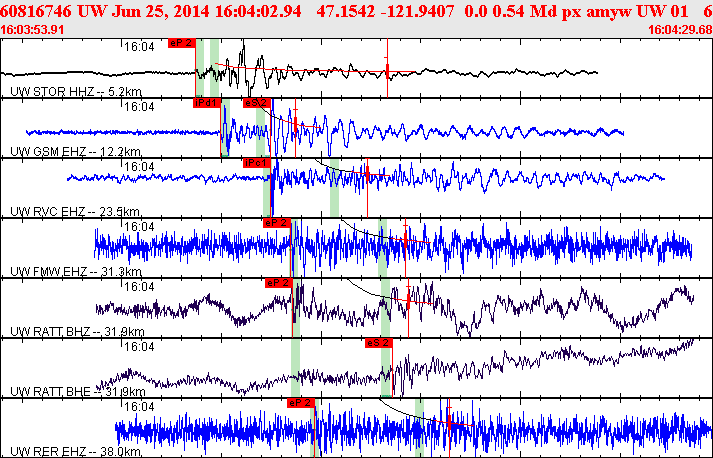
Task: Click the second green predicted-arrival bar on RER EHZ trace
Action: 419,428
